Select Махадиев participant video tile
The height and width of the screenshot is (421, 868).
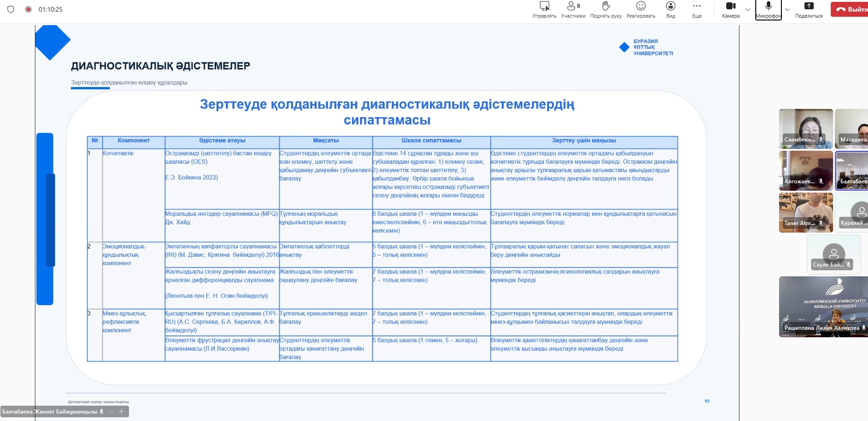(x=851, y=128)
